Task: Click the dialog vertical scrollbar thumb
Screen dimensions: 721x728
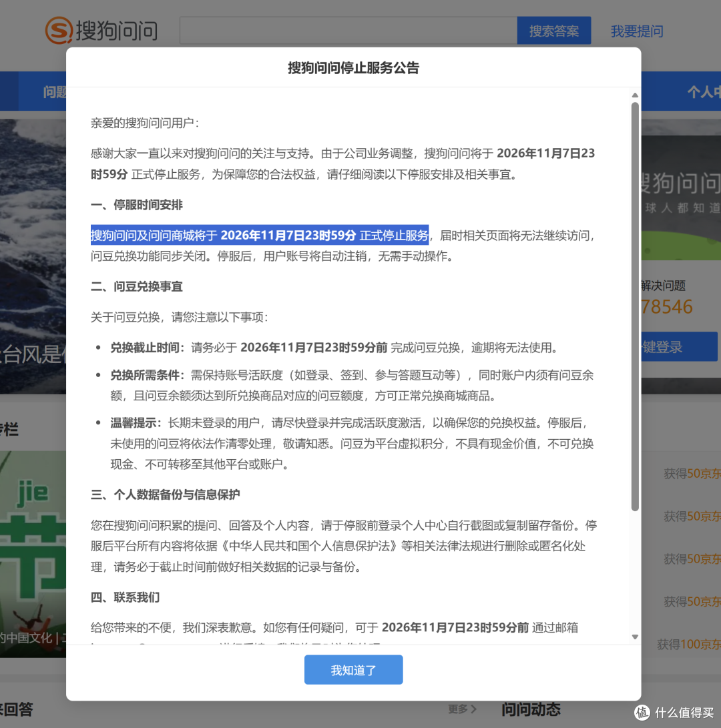Action: 635,306
